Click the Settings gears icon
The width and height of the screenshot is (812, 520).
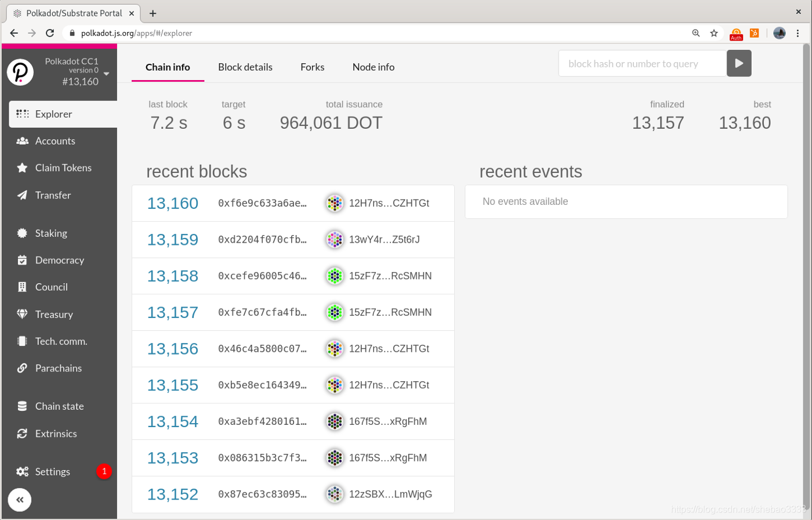point(22,472)
